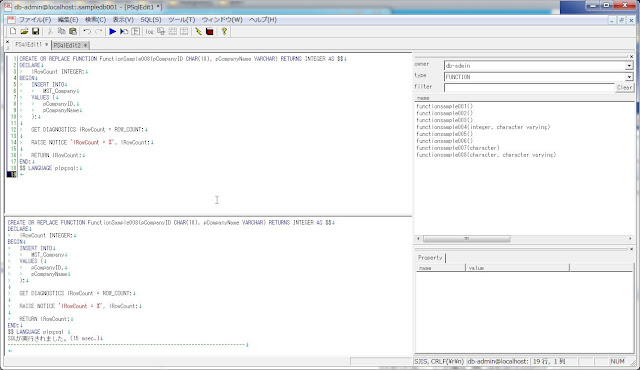Open the 編集(E) menu
The image size is (640, 370).
pyautogui.click(x=68, y=20)
